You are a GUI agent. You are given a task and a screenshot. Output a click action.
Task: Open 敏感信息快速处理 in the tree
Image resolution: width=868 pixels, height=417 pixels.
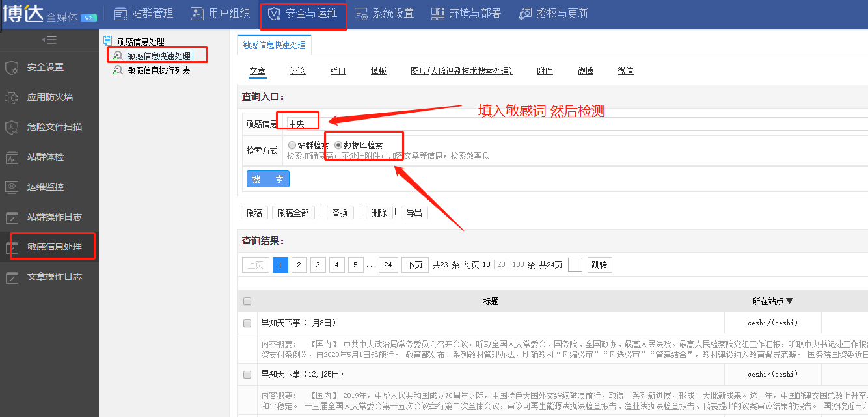pos(159,56)
